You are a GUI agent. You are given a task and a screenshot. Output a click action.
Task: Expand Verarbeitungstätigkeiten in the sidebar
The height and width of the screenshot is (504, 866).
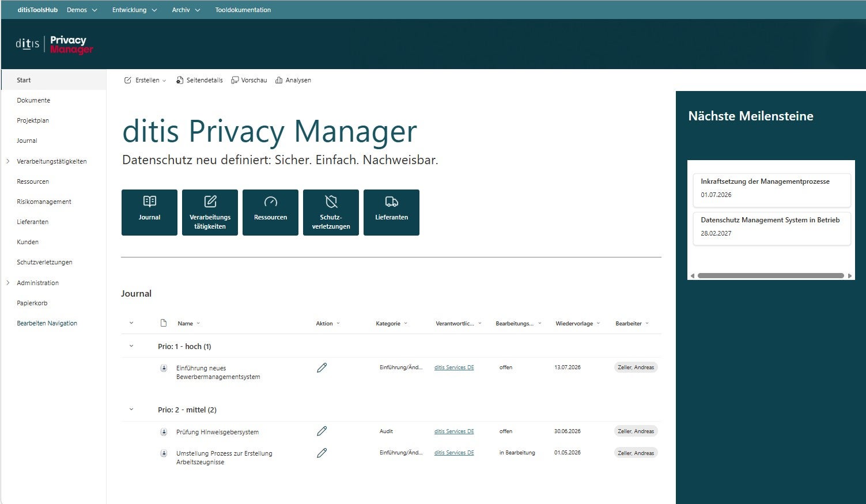[x=8, y=161]
